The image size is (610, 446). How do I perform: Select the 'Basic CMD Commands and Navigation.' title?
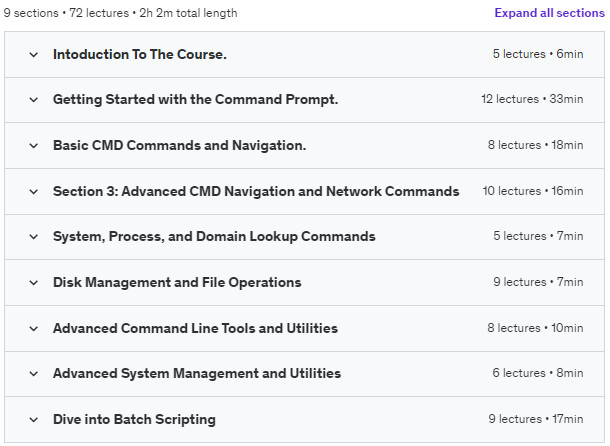point(179,145)
